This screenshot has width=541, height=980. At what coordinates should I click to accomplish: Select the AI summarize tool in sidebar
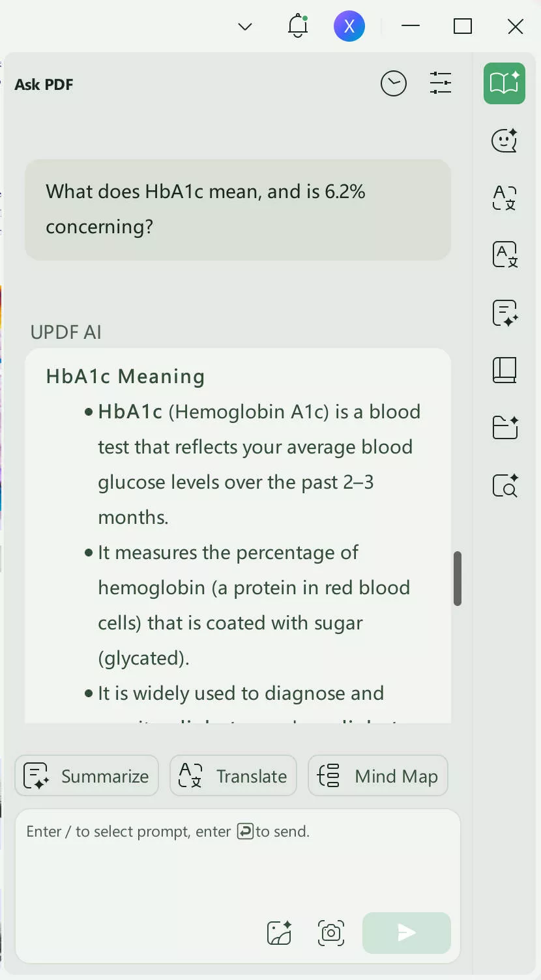(x=504, y=313)
